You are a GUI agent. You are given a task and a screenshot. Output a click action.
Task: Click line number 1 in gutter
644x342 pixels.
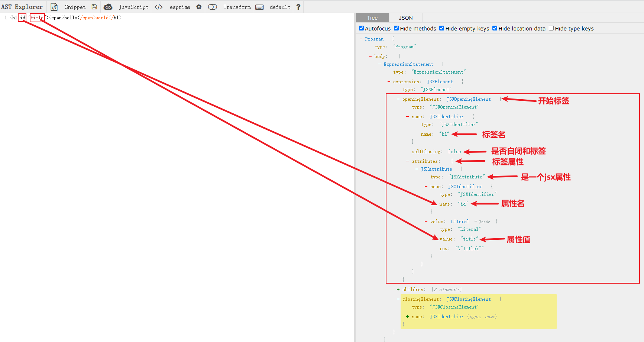(x=6, y=17)
